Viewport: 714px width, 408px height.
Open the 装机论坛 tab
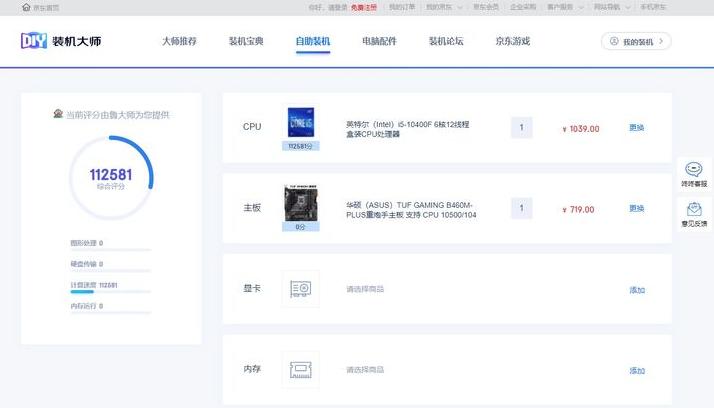[446, 41]
